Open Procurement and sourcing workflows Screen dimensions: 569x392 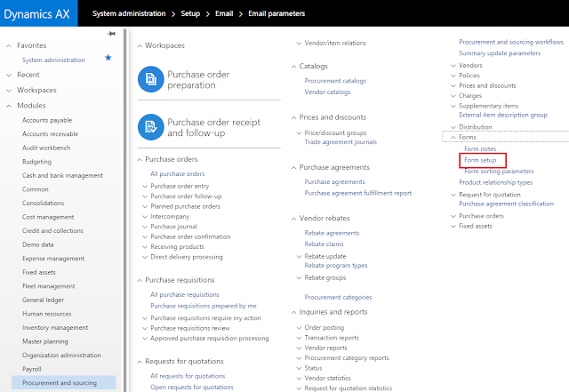pos(511,42)
